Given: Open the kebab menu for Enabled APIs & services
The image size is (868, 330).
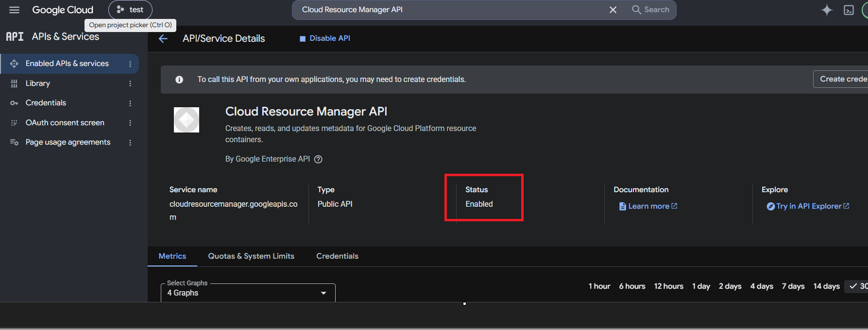Looking at the screenshot, I should [130, 64].
